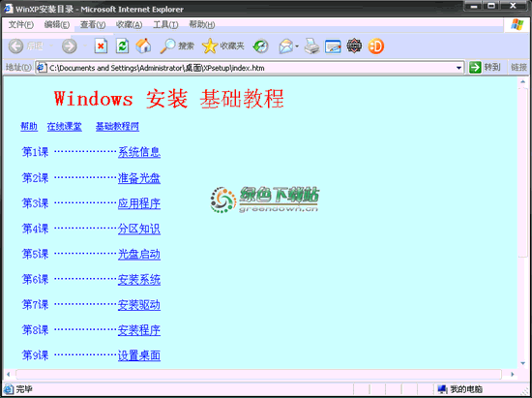This screenshot has height=398, width=532.
Task: Open the 收藏(A) menu
Action: tap(129, 24)
